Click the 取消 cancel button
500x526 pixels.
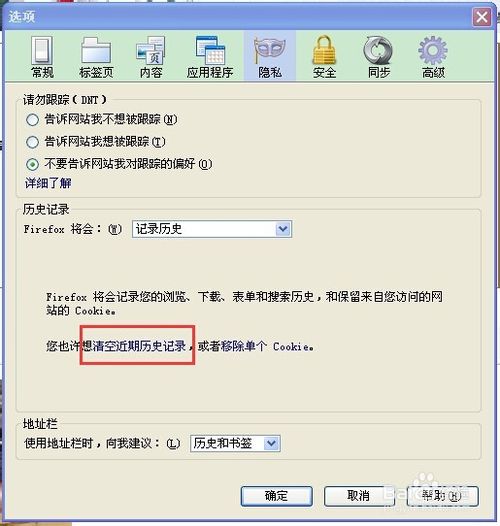tap(358, 496)
